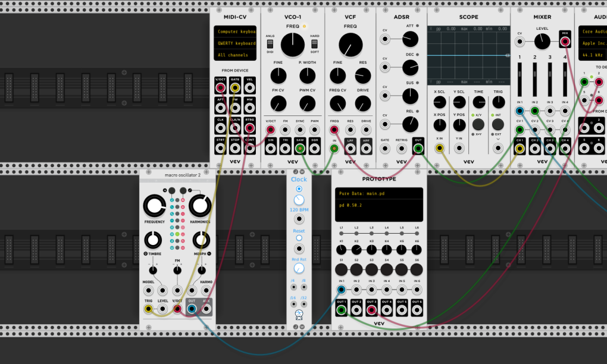Click the SAW output port on VCO-1
This screenshot has height=364, width=607.
300,149
